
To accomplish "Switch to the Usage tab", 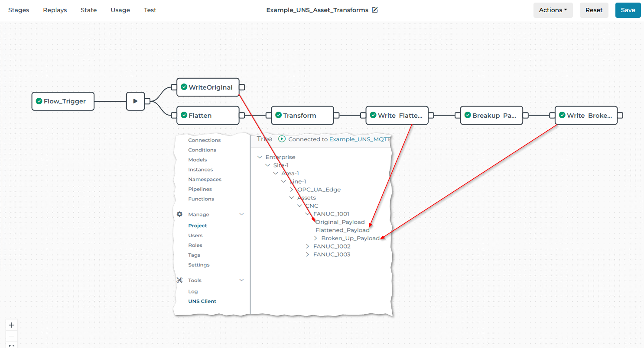I will click(x=120, y=10).
